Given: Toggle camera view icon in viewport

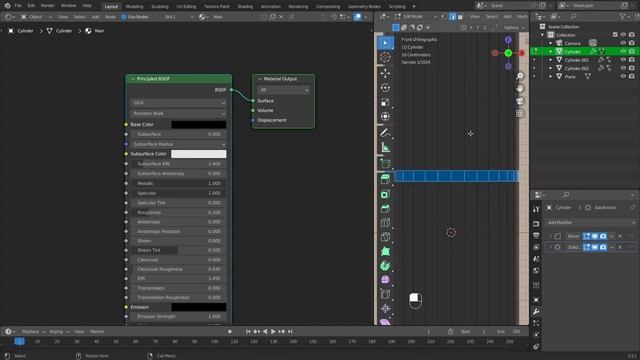Looking at the screenshot, I should (x=520, y=101).
